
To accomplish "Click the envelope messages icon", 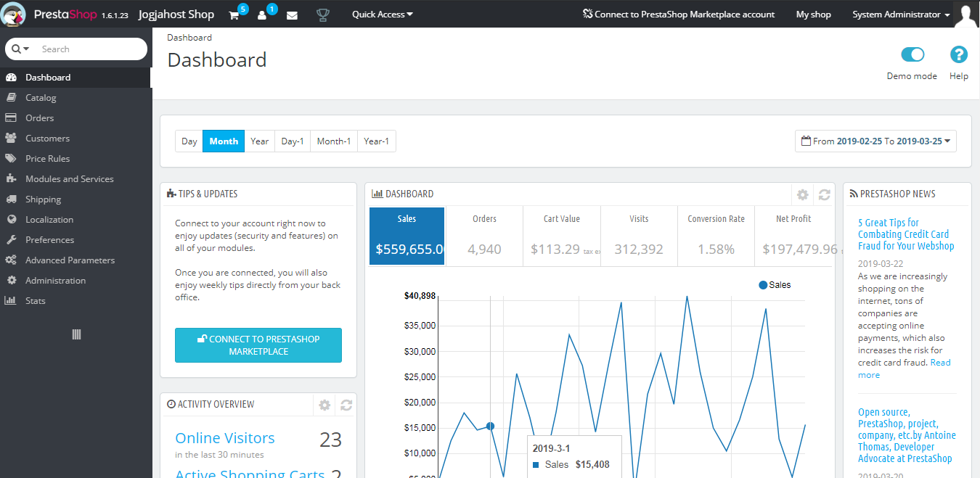I will (292, 15).
